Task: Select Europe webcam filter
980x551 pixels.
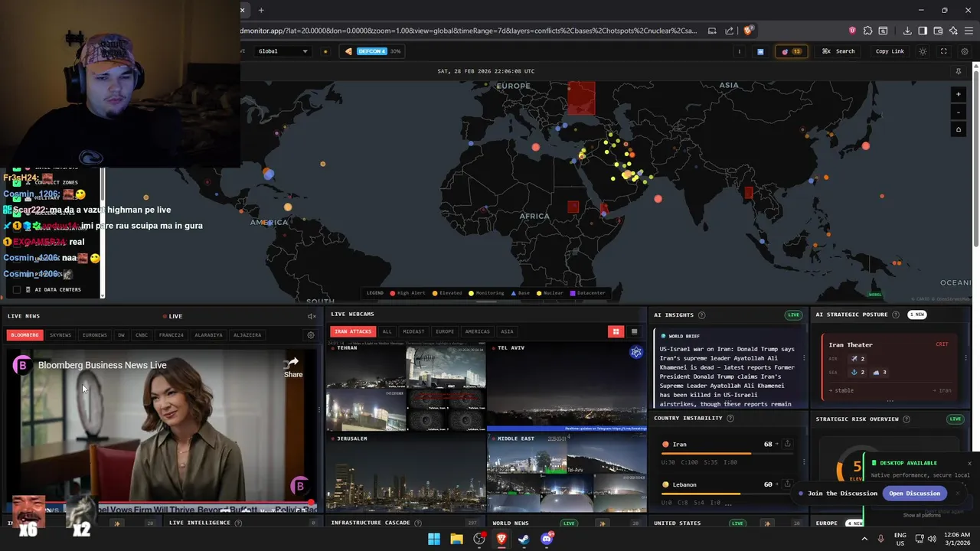Action: (x=445, y=331)
